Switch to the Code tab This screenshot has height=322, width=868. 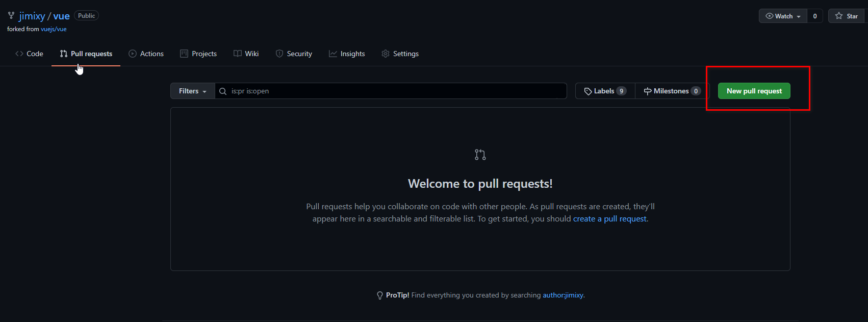coord(30,54)
